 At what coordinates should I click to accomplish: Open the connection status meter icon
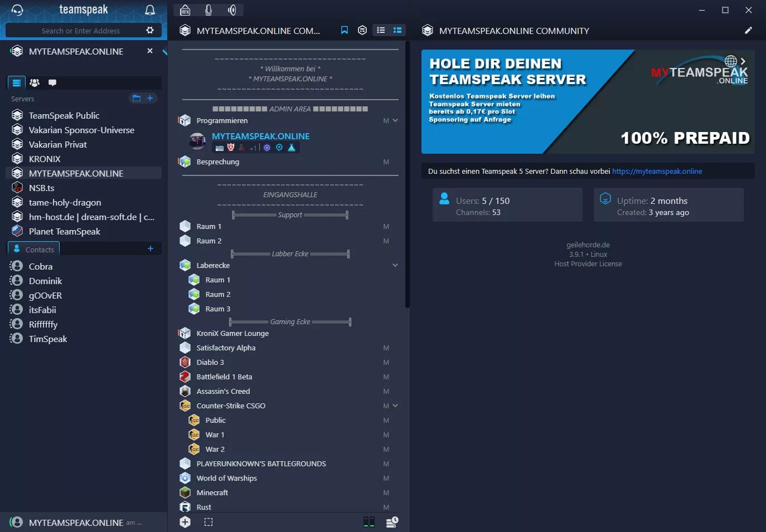point(369,522)
